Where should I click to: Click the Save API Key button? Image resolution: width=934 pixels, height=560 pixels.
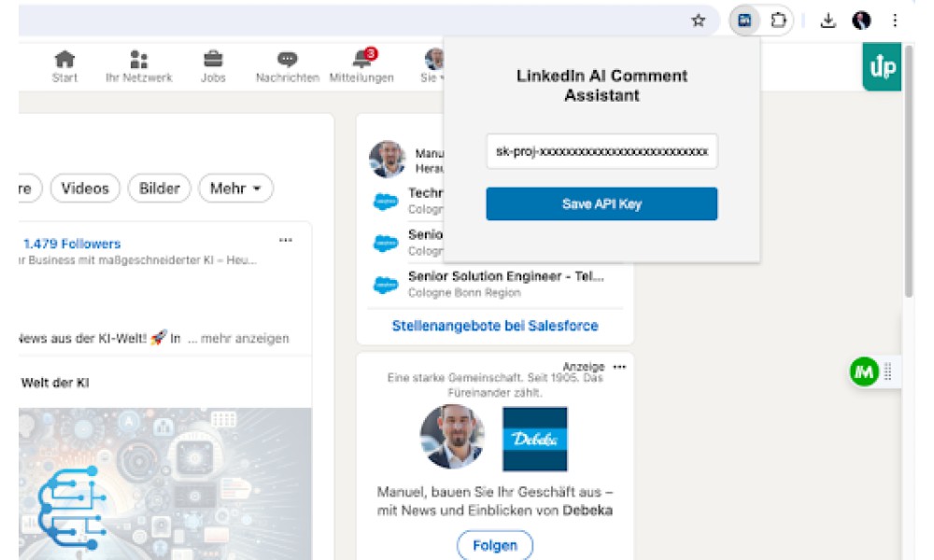point(601,204)
